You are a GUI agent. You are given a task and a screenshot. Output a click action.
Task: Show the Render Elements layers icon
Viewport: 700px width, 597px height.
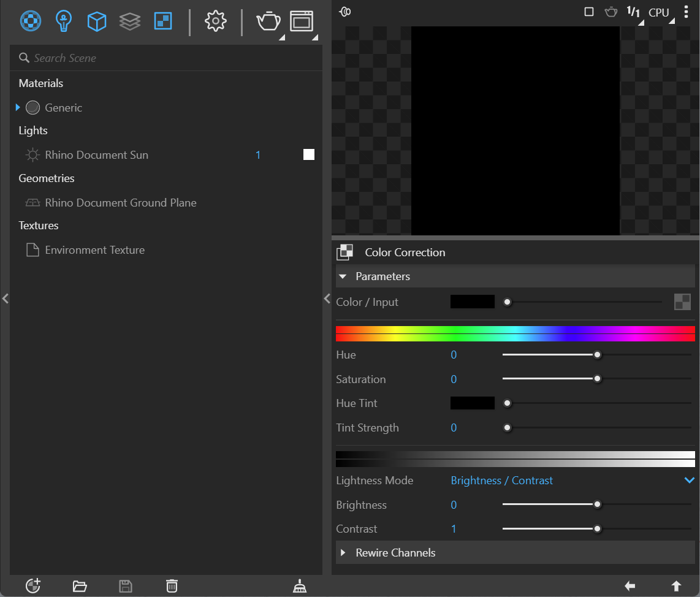tap(130, 21)
